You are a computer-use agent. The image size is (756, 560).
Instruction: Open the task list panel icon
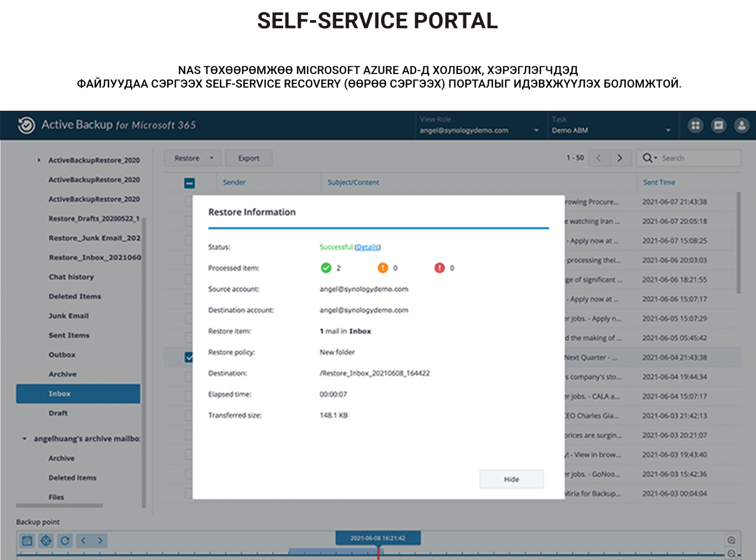pyautogui.click(x=718, y=126)
